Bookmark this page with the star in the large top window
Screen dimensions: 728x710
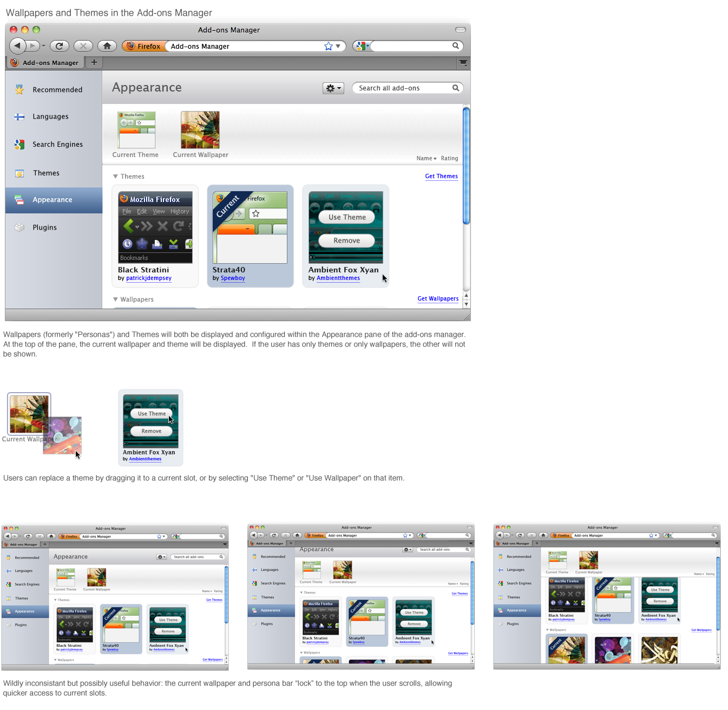click(x=328, y=46)
